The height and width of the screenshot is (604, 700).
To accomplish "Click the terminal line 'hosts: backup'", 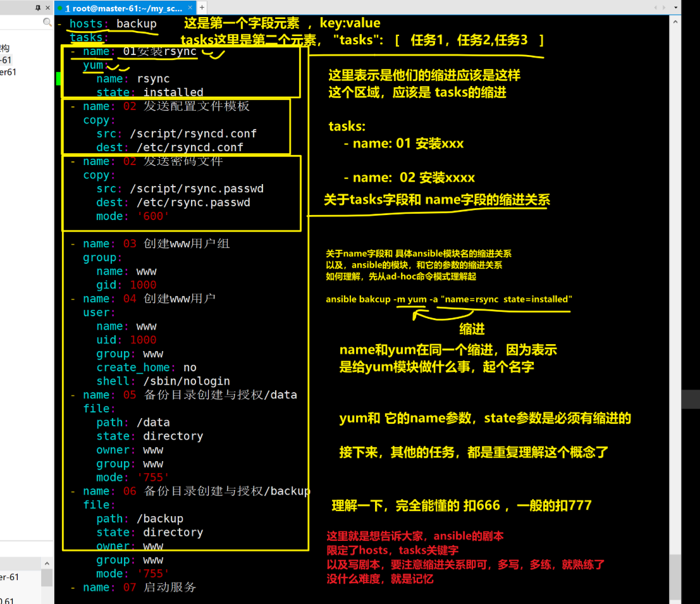I will pyautogui.click(x=113, y=23).
